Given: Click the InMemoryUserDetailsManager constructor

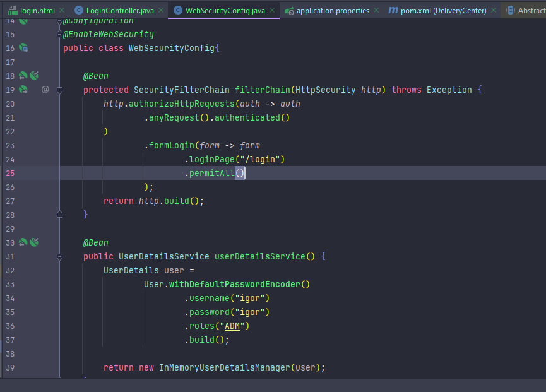Looking at the screenshot, I should (224, 367).
